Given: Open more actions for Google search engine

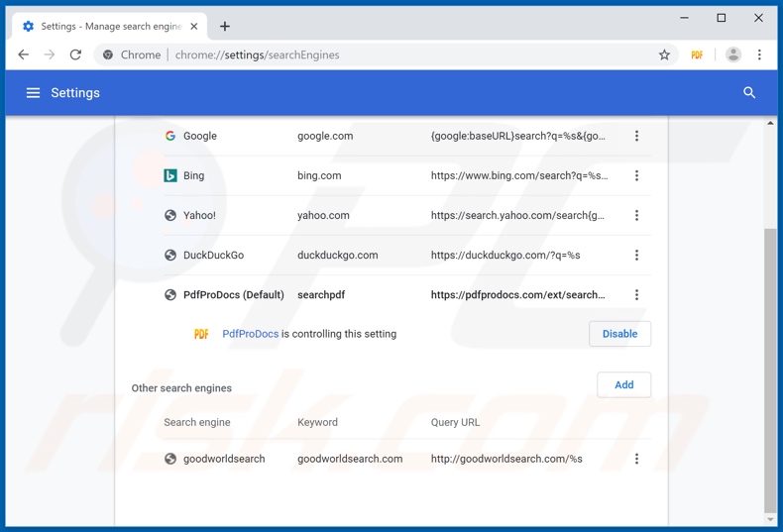Looking at the screenshot, I should point(636,136).
